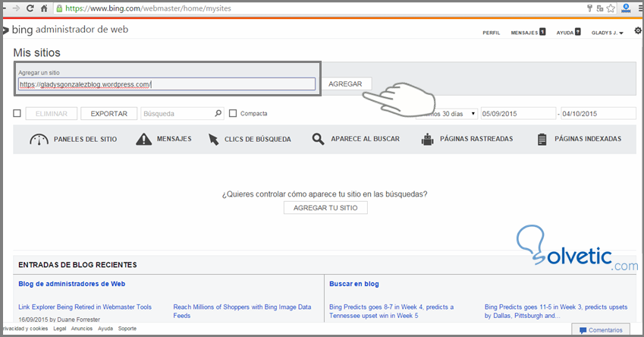Open Link Explorer Being Retired blog link
The image size is (644, 337).
(85, 307)
